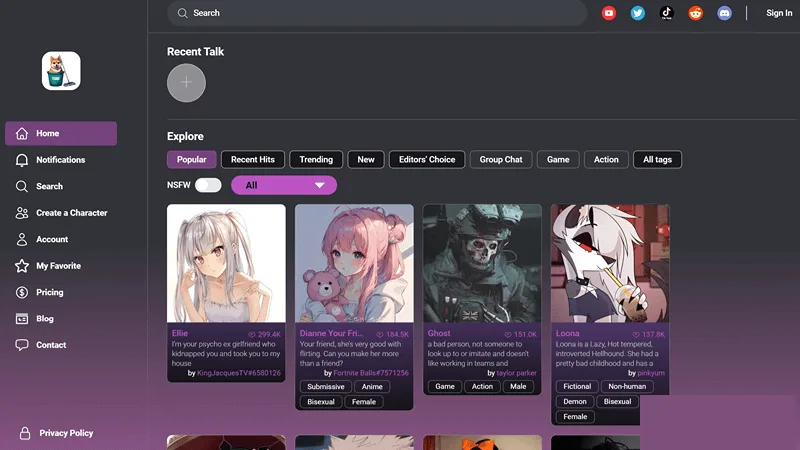Open the Discord icon in header
This screenshot has width=800, height=450.
[724, 13]
